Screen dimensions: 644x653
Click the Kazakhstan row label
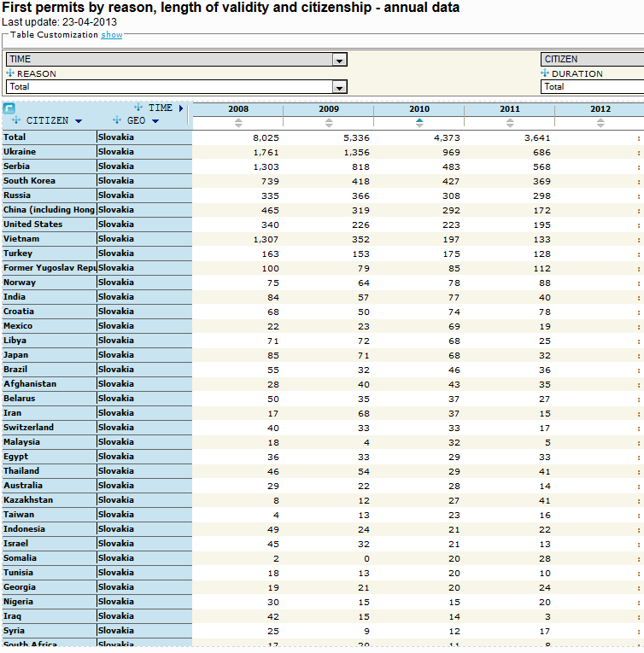tap(28, 499)
